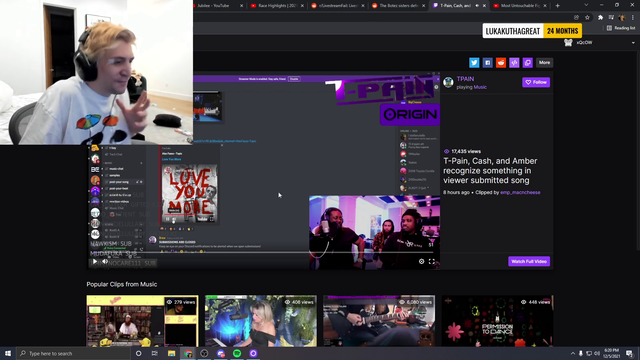Open the clip thumbnail with 6,080 views
This screenshot has height=360, width=640.
pos(379,321)
